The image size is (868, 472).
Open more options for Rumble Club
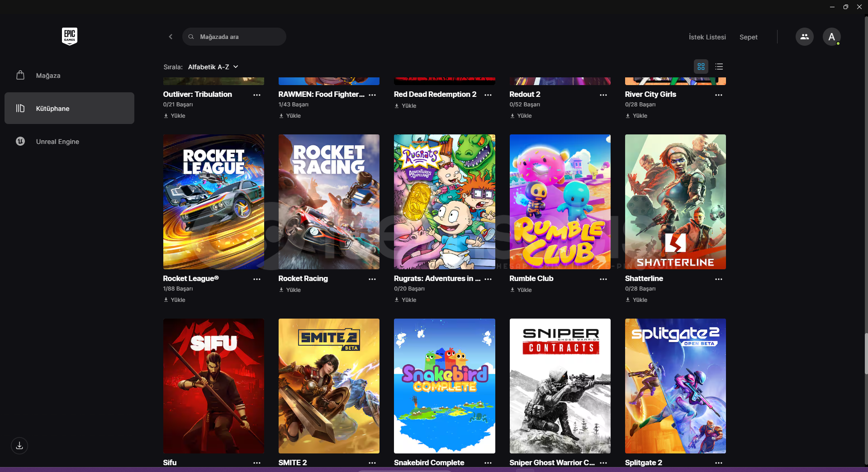tap(603, 279)
